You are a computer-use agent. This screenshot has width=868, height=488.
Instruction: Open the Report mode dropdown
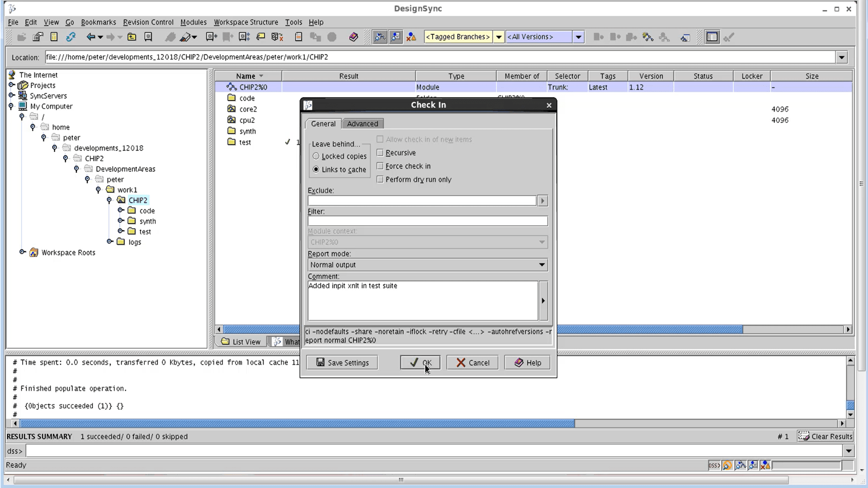(x=542, y=265)
